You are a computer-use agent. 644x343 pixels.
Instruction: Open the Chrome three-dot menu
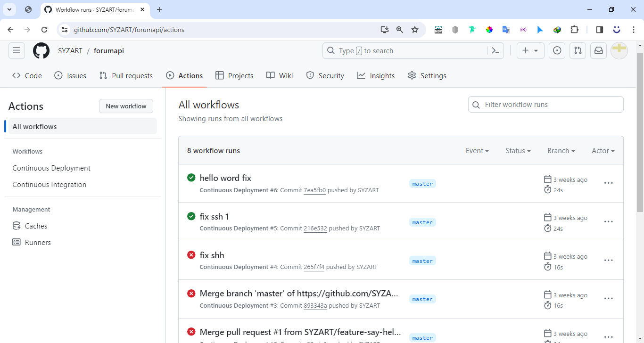point(634,30)
